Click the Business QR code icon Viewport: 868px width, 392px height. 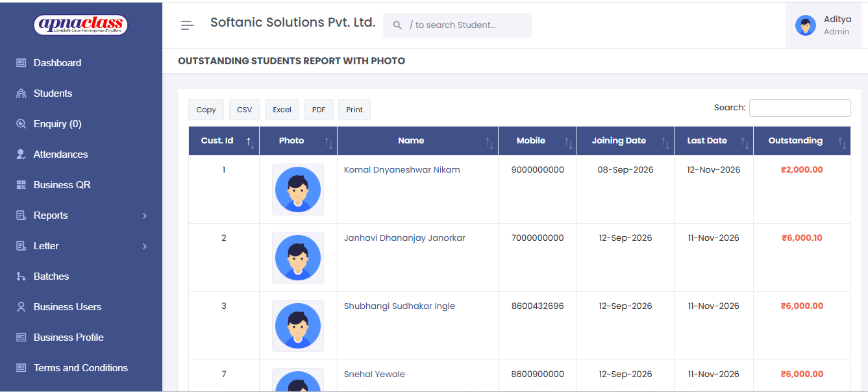pos(21,185)
